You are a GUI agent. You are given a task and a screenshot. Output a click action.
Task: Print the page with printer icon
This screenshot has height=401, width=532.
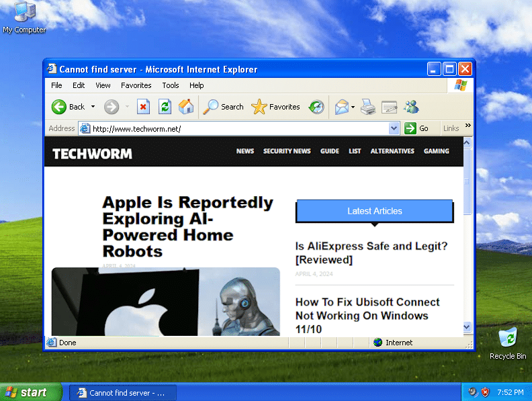[368, 107]
